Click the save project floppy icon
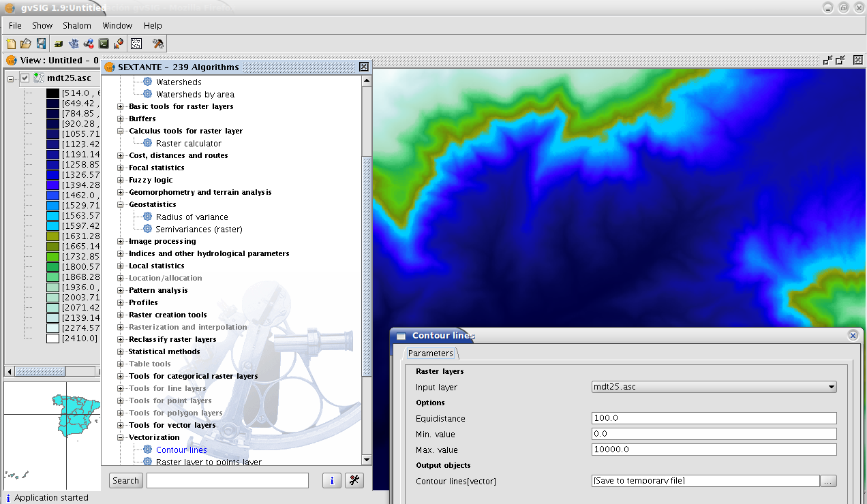867x504 pixels. coord(41,44)
